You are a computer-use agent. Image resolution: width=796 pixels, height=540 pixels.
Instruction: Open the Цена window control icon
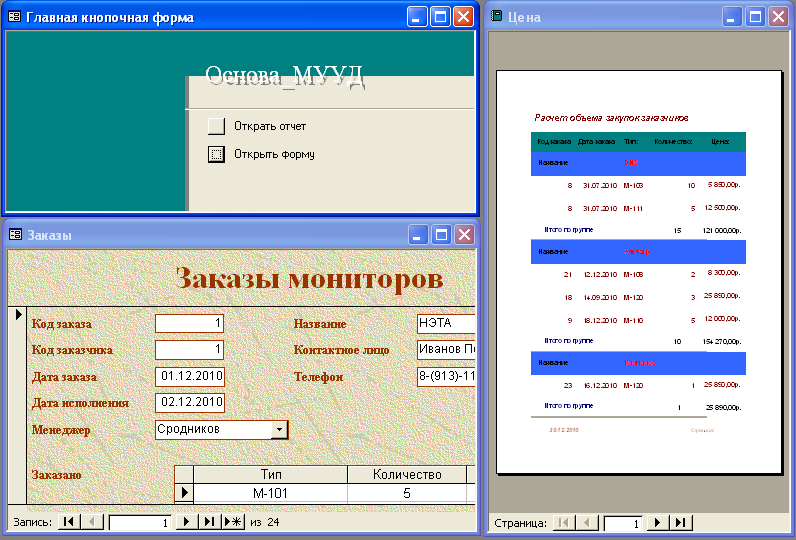pos(496,16)
